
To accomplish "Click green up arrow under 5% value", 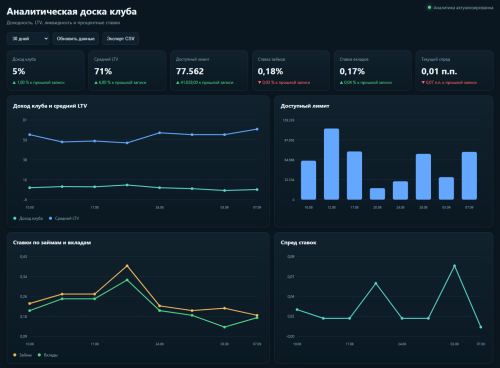I will [14, 82].
